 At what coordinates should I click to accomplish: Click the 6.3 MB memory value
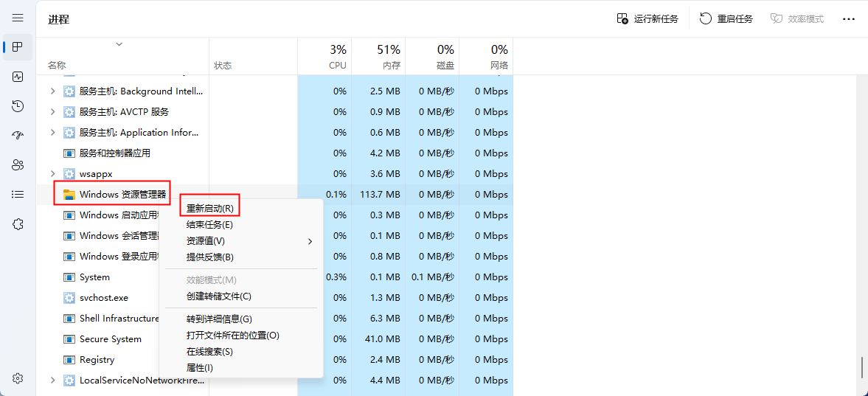click(385, 319)
